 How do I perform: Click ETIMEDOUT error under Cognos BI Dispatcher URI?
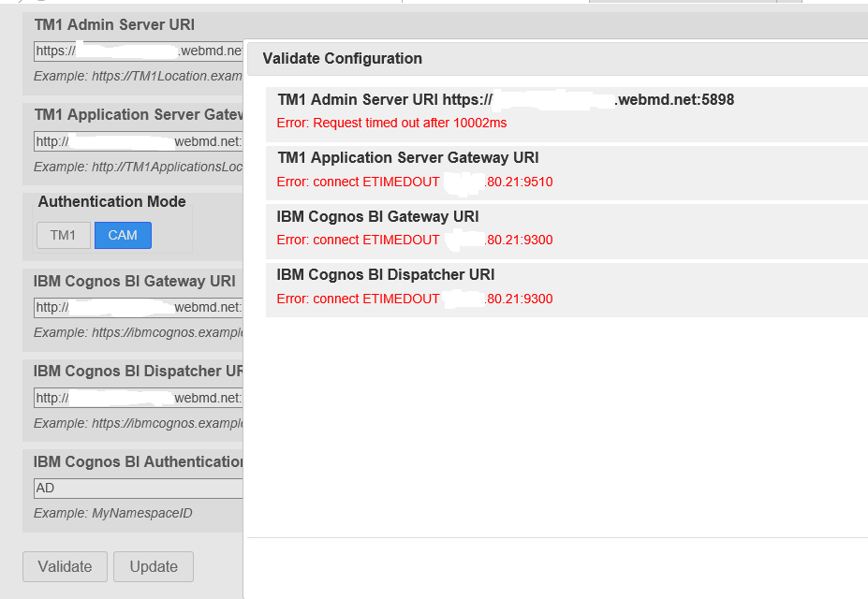tap(415, 299)
